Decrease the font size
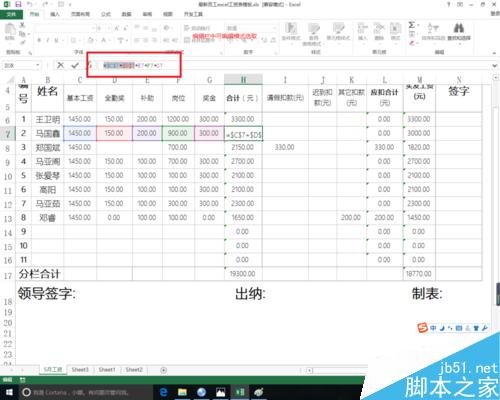 pyautogui.click(x=125, y=29)
